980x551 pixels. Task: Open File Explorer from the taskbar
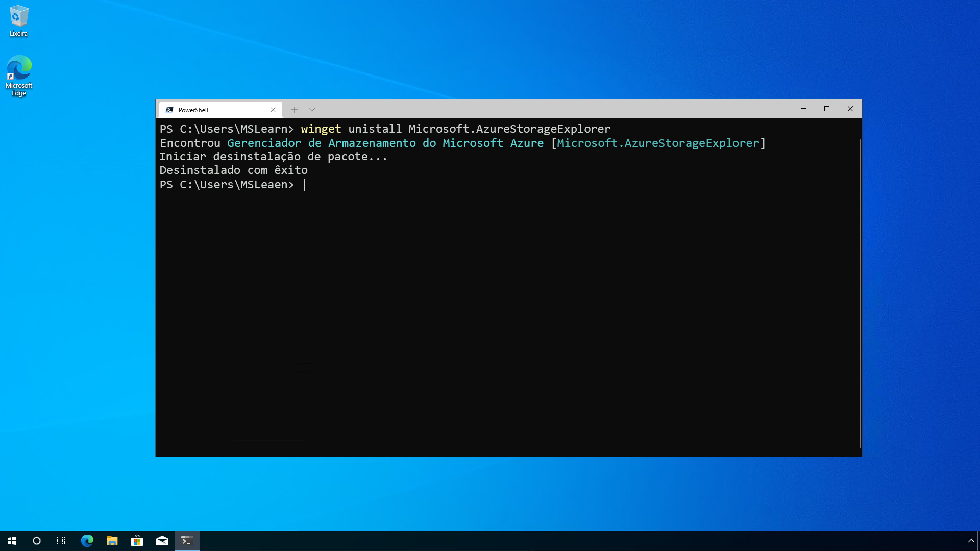coord(112,541)
